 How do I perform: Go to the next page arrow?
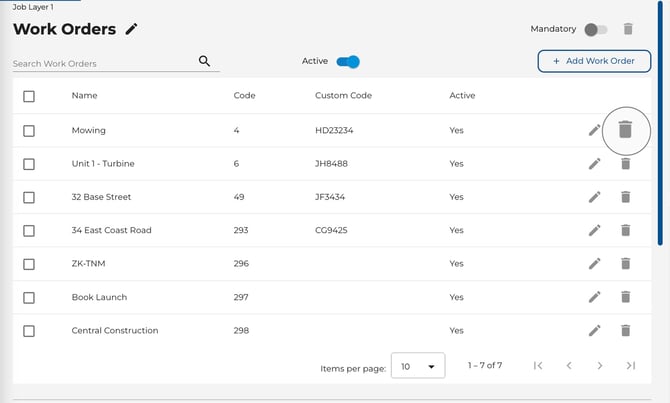(599, 366)
